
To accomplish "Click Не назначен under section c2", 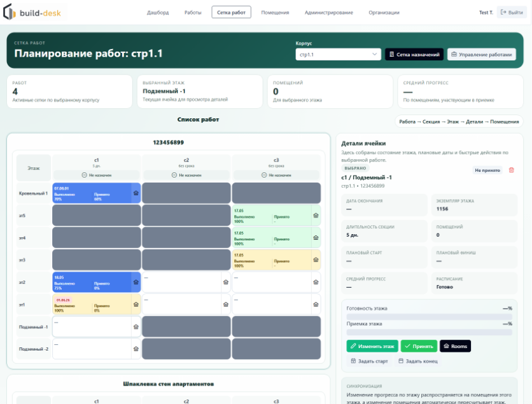I will pyautogui.click(x=186, y=175).
